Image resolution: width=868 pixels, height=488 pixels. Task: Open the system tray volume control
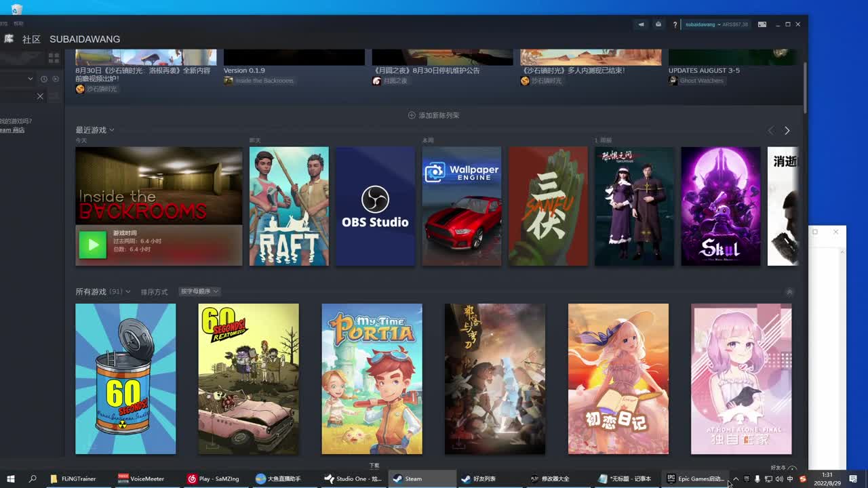click(x=778, y=479)
